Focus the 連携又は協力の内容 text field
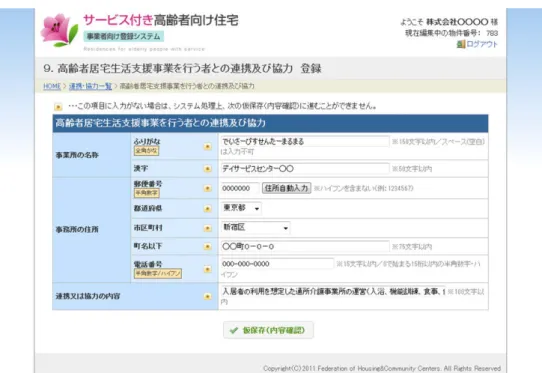 (x=333, y=292)
